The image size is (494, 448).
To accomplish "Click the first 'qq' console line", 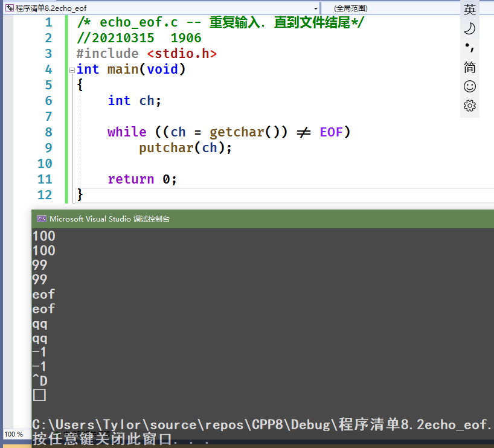I will click(x=40, y=324).
